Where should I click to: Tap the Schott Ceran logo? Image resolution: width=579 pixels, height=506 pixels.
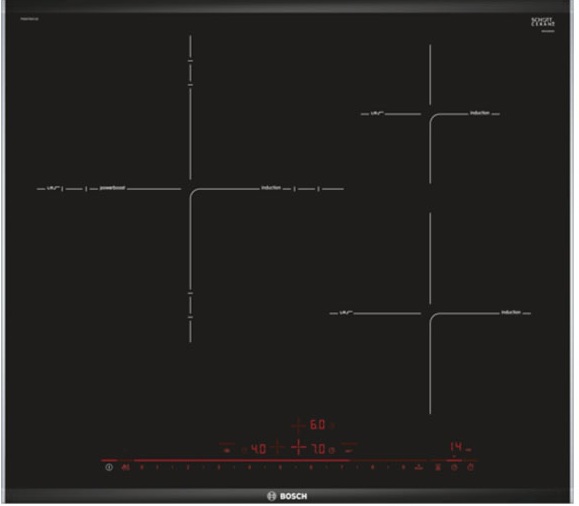pos(543,22)
